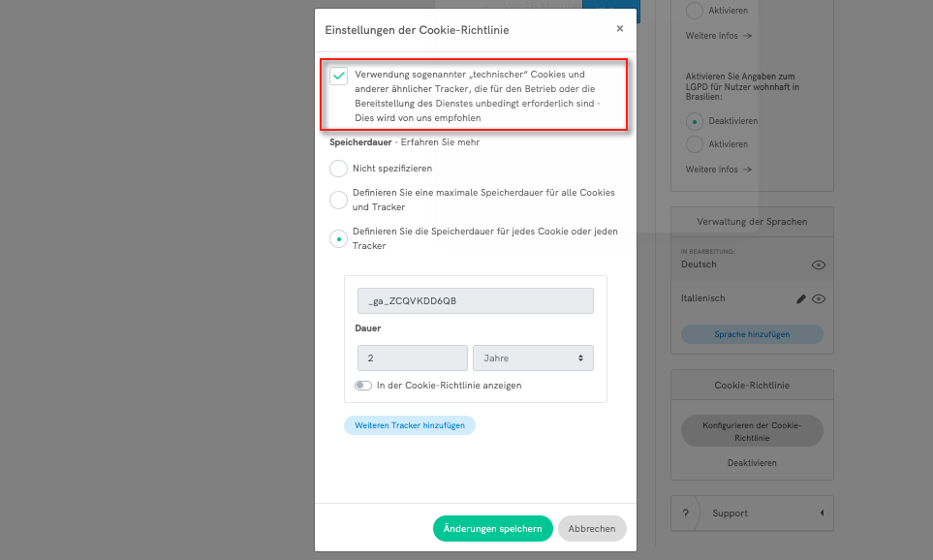The width and height of the screenshot is (933, 560).
Task: Click 'Sprache hinzufügen' button
Action: coord(752,334)
